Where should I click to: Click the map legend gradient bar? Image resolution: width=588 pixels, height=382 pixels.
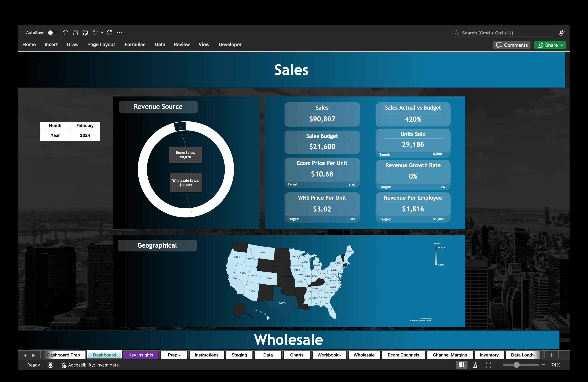pos(436,256)
